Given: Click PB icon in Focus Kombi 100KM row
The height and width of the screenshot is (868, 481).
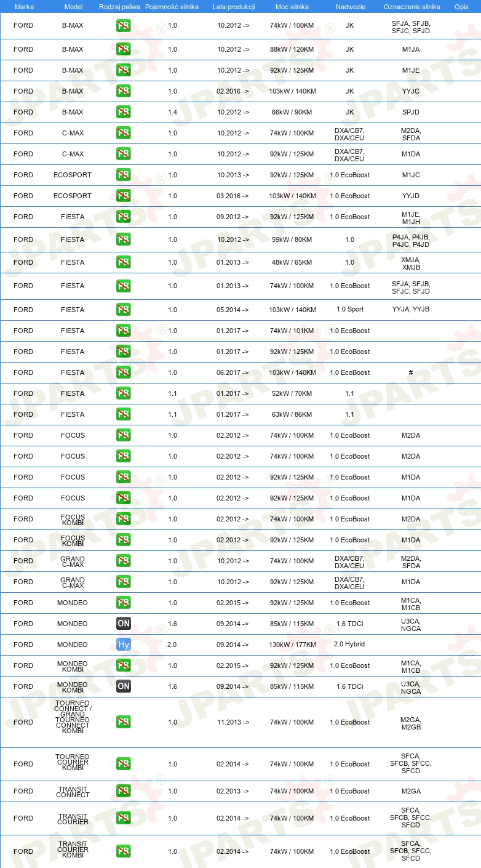Looking at the screenshot, I should click(124, 519).
